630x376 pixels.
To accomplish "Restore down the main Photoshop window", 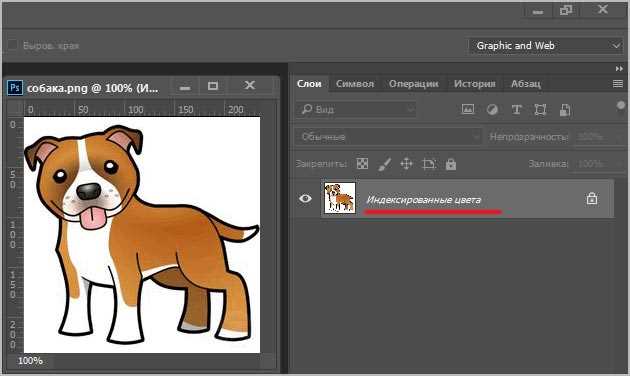I will [566, 10].
